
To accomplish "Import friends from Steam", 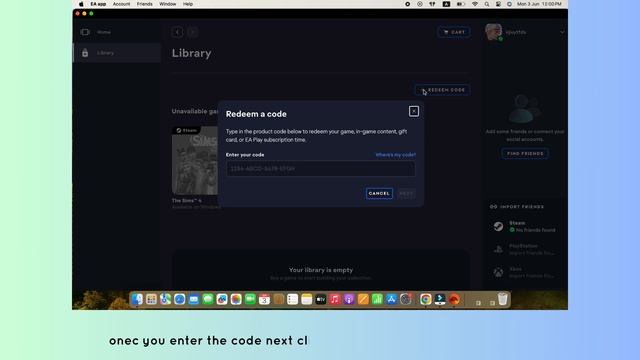I will [525, 226].
